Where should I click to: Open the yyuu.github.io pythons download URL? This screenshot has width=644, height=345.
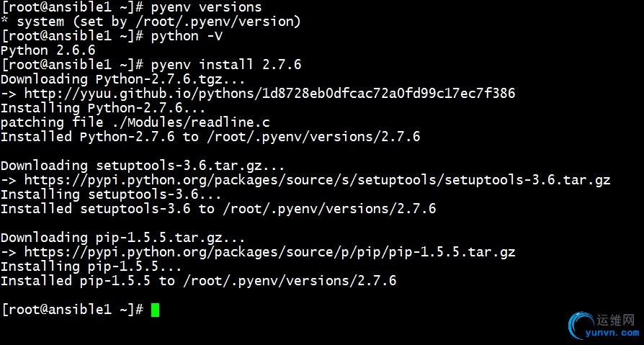coord(270,94)
